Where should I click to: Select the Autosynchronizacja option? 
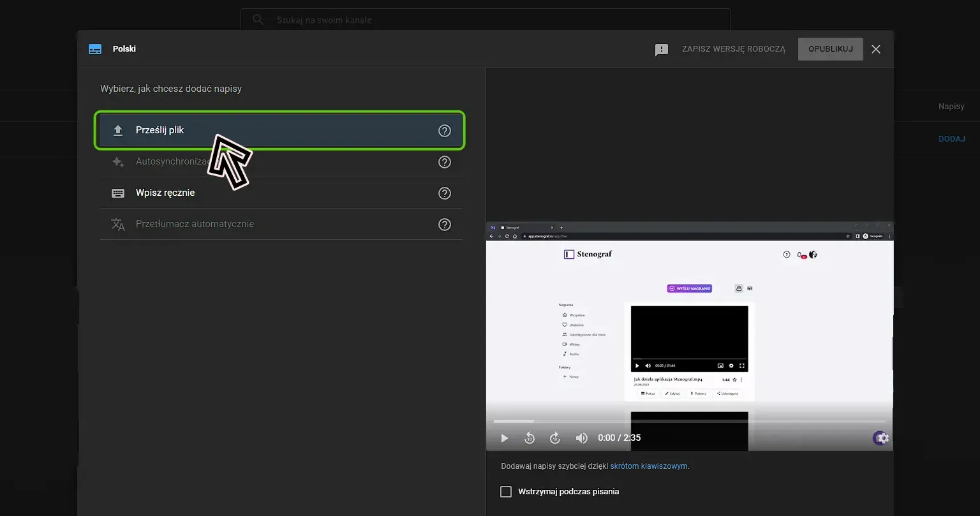click(x=281, y=162)
